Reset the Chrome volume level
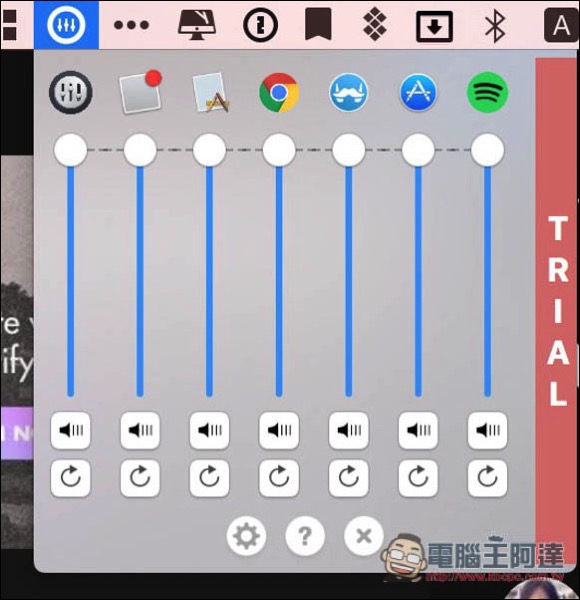580x600 pixels. pyautogui.click(x=279, y=478)
